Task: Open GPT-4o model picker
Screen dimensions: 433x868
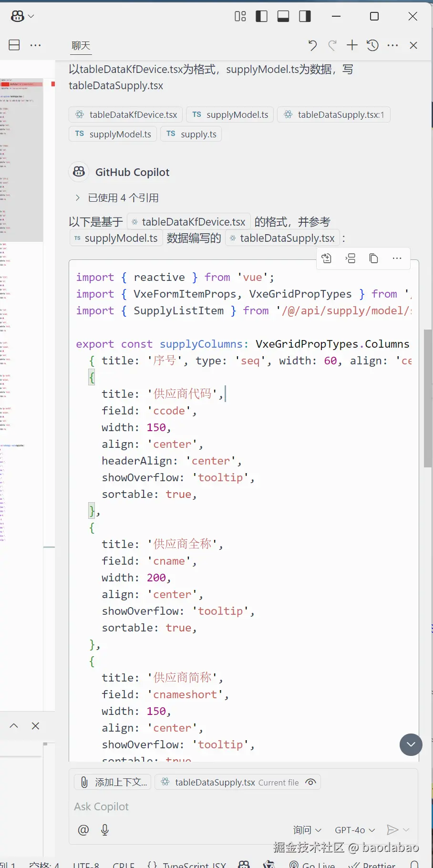Action: pyautogui.click(x=355, y=830)
